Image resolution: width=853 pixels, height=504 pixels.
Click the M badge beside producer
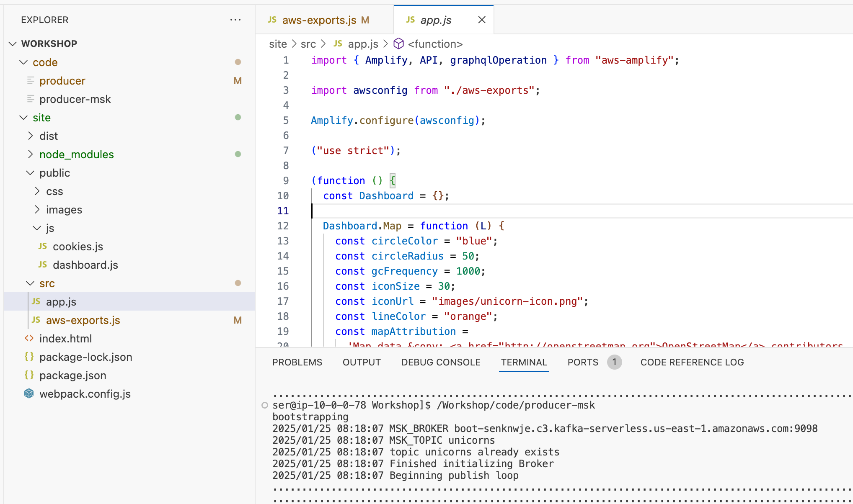point(238,80)
